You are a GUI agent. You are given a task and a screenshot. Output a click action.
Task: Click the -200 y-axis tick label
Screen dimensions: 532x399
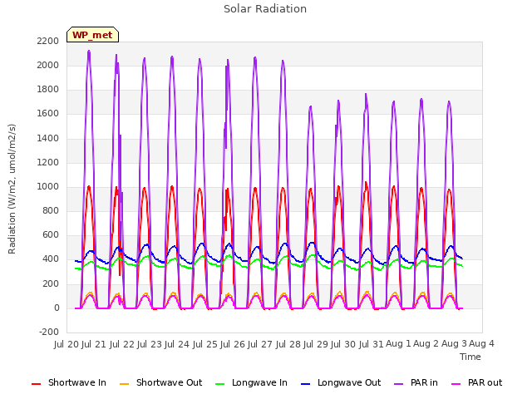coord(49,332)
